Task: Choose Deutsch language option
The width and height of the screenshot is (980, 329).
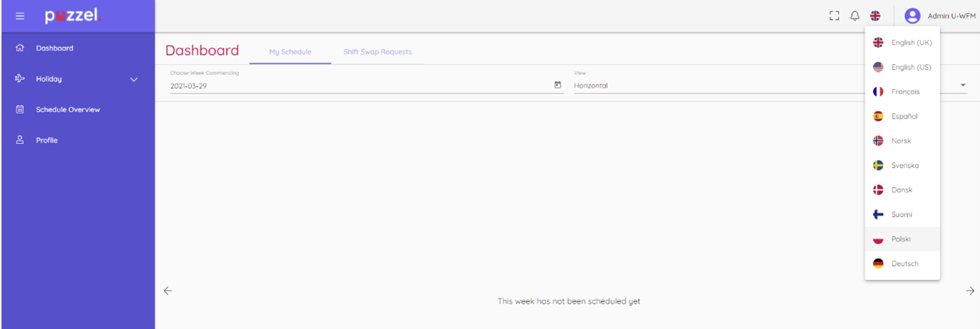Action: 904,263
